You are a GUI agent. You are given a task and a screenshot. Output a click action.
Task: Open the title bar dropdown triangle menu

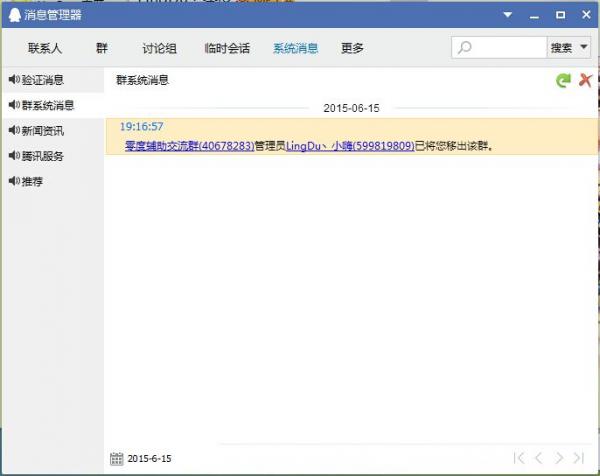(508, 15)
